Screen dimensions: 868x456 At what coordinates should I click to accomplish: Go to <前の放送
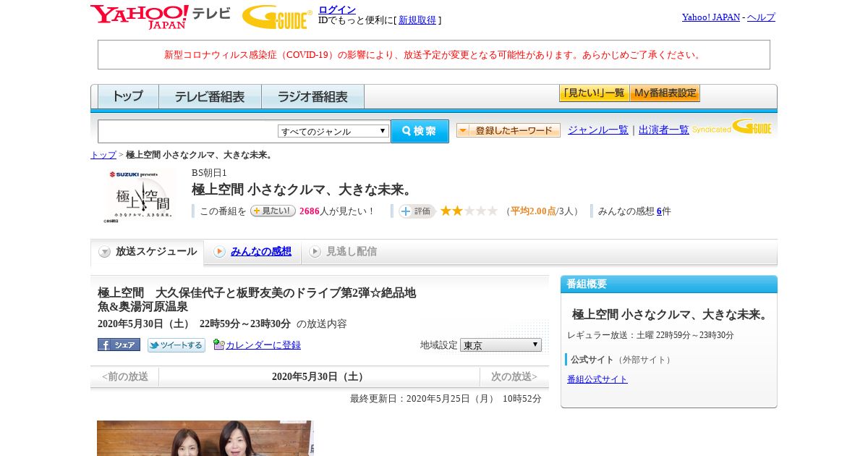point(124,376)
